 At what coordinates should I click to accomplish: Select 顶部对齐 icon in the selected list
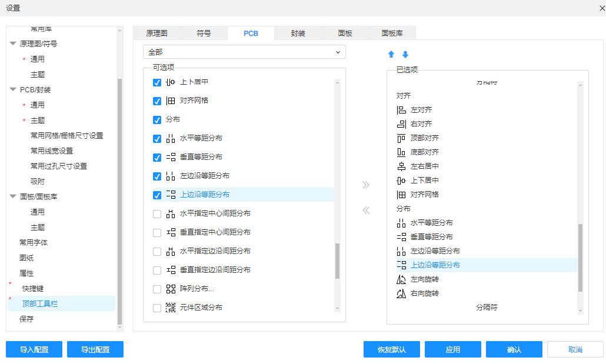click(x=401, y=138)
